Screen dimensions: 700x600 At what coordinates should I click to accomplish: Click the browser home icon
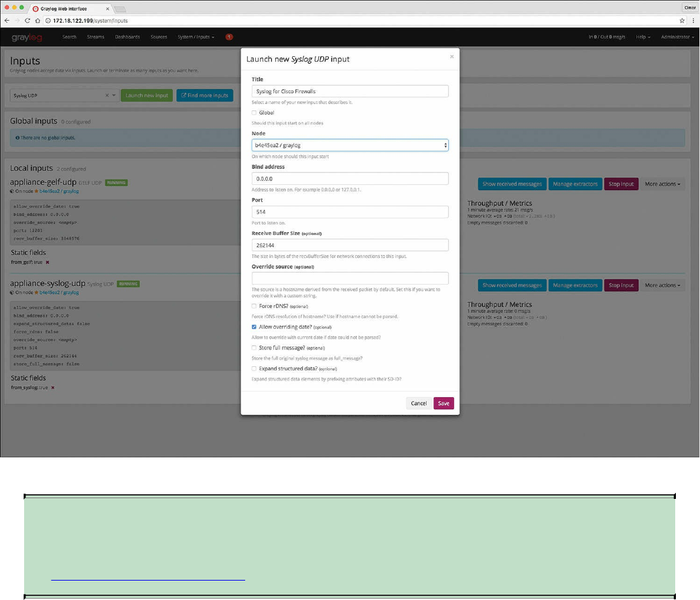pyautogui.click(x=38, y=21)
